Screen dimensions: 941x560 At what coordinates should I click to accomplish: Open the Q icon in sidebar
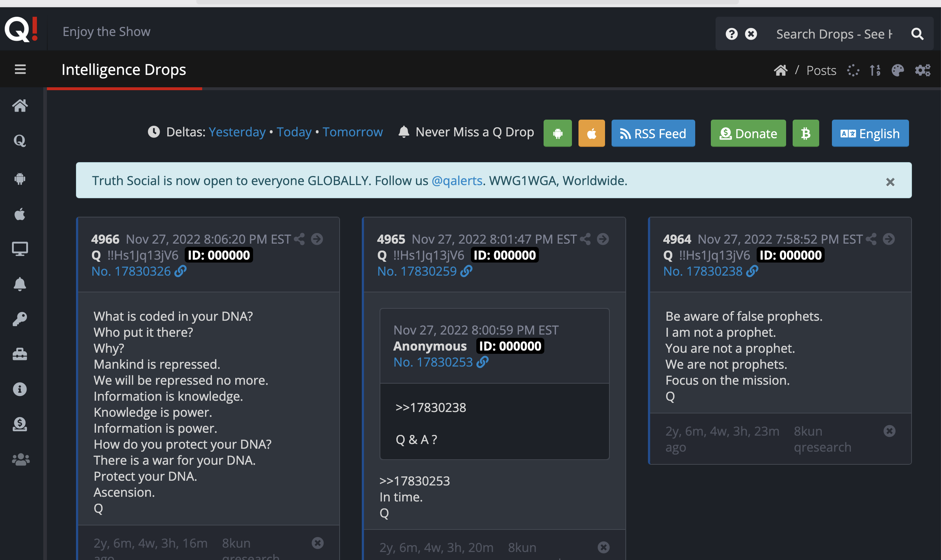(x=20, y=141)
